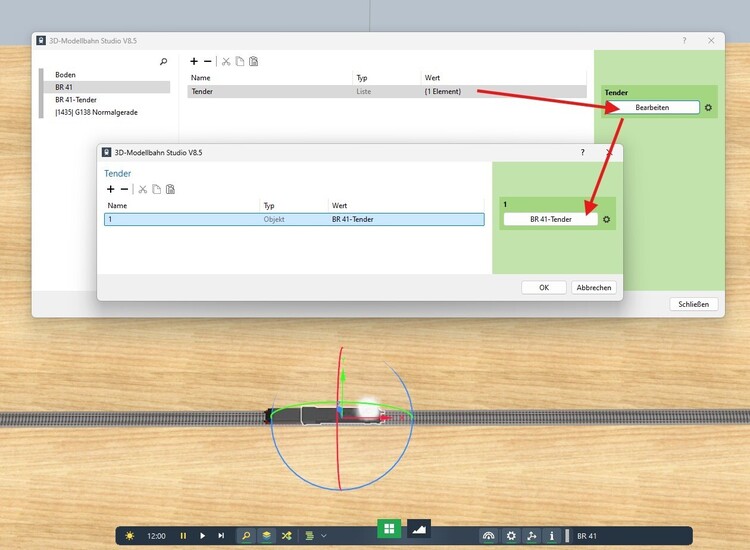Open the green catalog grid button
750x550 pixels.
[x=389, y=528]
